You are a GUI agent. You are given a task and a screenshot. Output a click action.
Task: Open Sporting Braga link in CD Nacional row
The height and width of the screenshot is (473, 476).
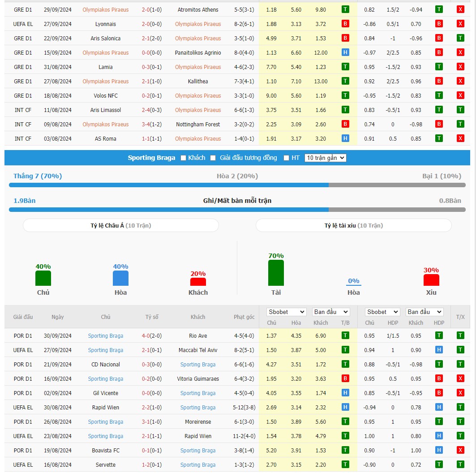[198, 364]
